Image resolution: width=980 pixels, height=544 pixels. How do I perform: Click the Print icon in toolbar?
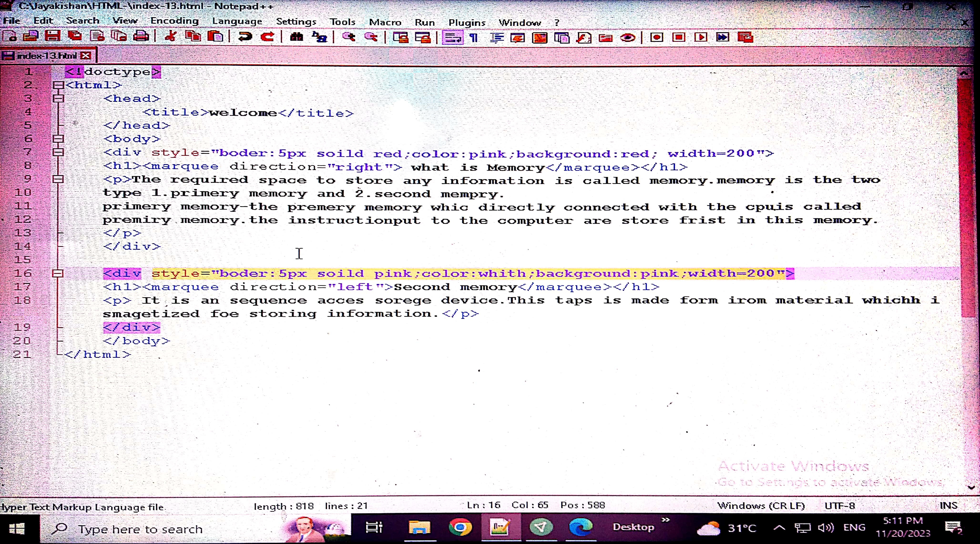pos(141,36)
